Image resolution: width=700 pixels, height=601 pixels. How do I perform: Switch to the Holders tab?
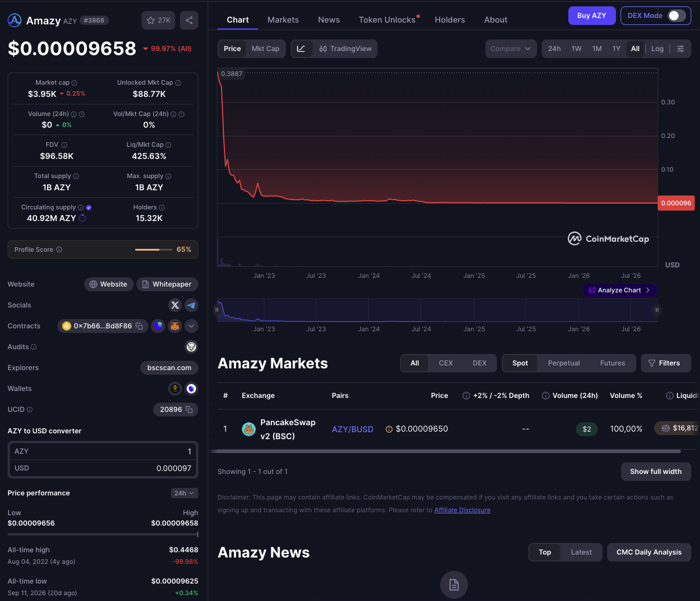(x=450, y=20)
